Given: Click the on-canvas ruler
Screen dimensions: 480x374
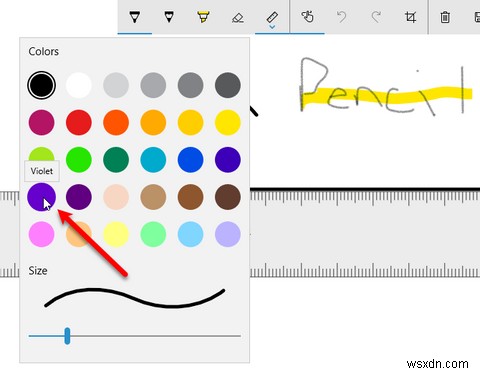Looking at the screenshot, I should click(x=365, y=233).
